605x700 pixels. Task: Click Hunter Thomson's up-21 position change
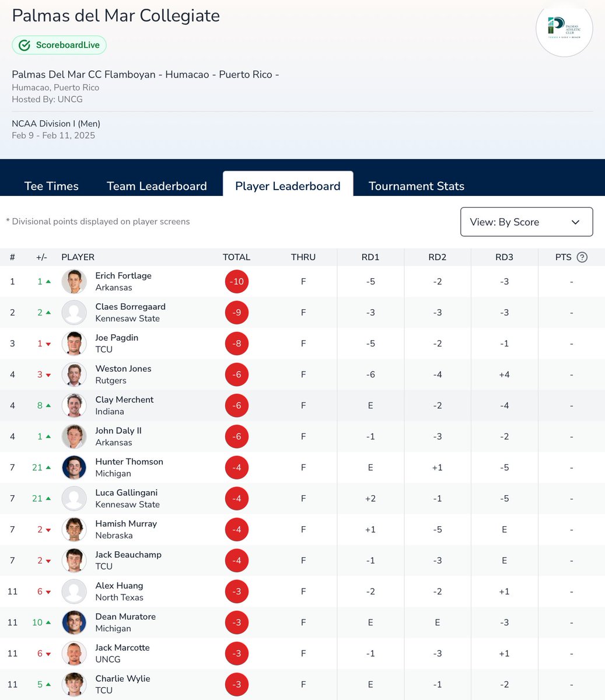42,467
